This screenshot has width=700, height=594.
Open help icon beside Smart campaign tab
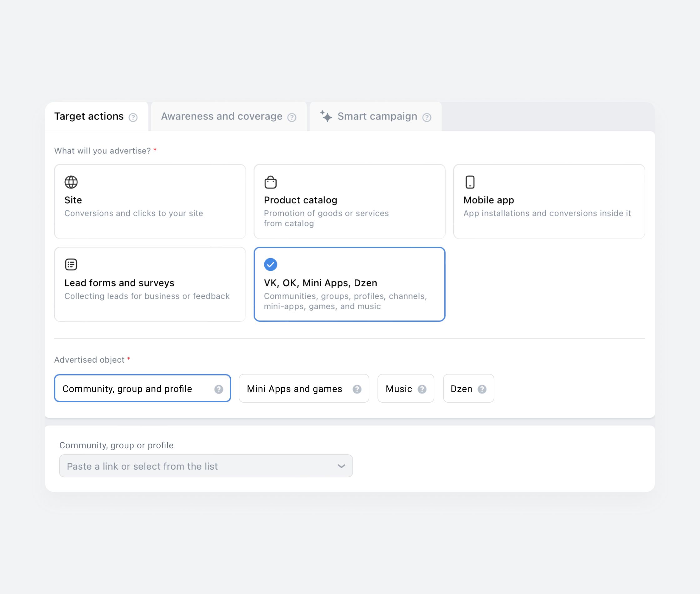[x=427, y=118]
